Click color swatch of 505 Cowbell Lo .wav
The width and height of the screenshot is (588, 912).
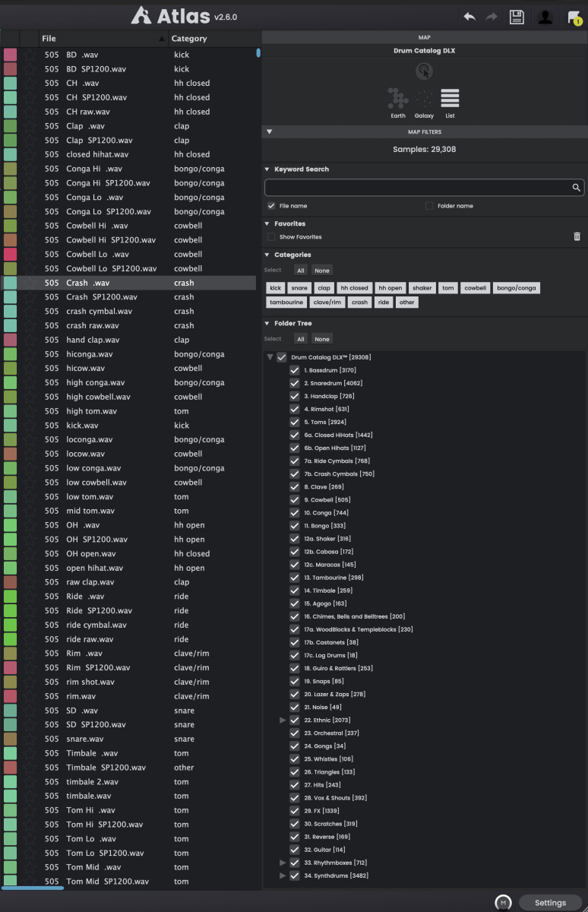[x=11, y=254]
